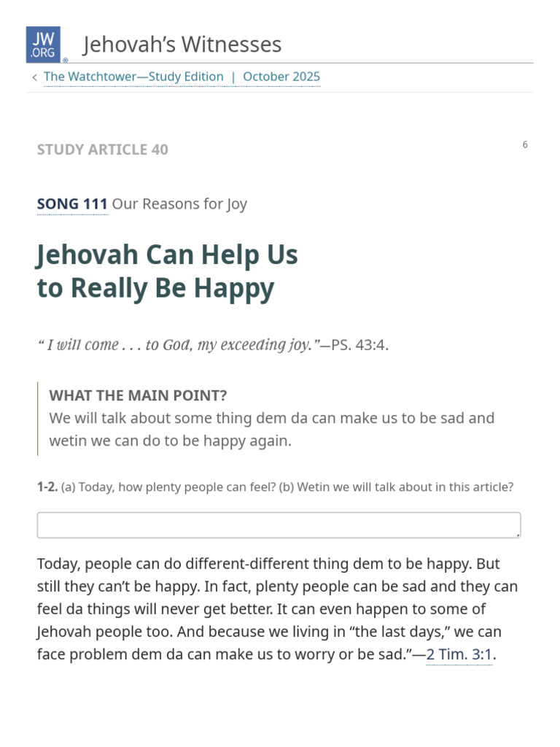The width and height of the screenshot is (560, 747).
Task: Click page number 6 marker
Action: pos(525,144)
